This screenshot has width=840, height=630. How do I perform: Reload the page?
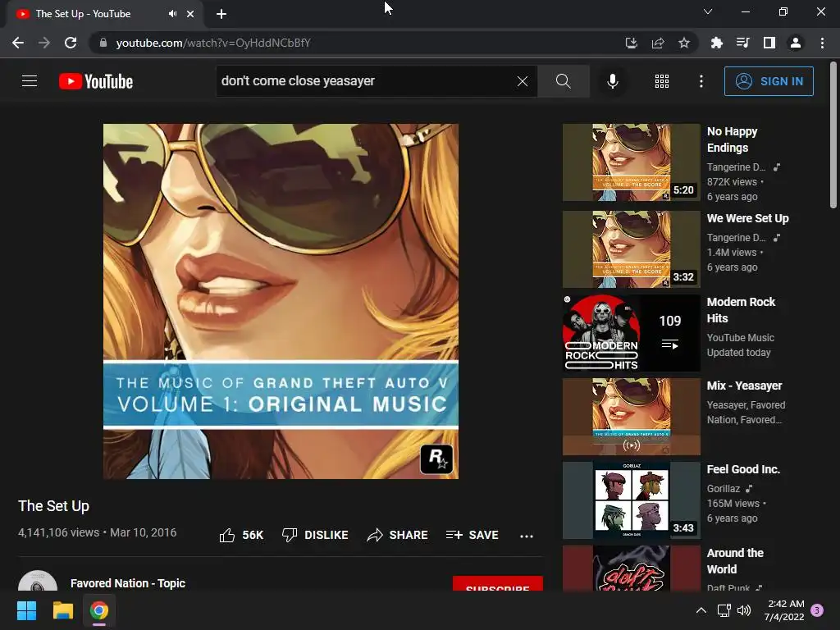click(71, 43)
